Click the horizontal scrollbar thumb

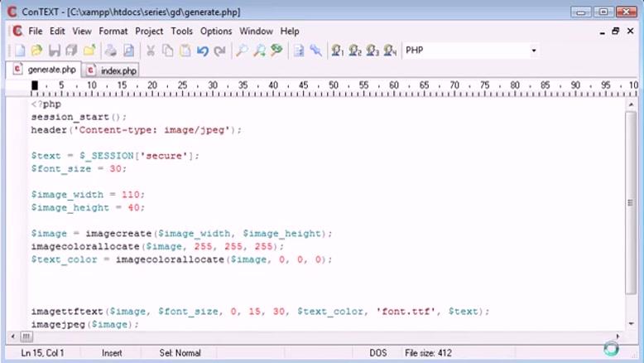[26, 336]
